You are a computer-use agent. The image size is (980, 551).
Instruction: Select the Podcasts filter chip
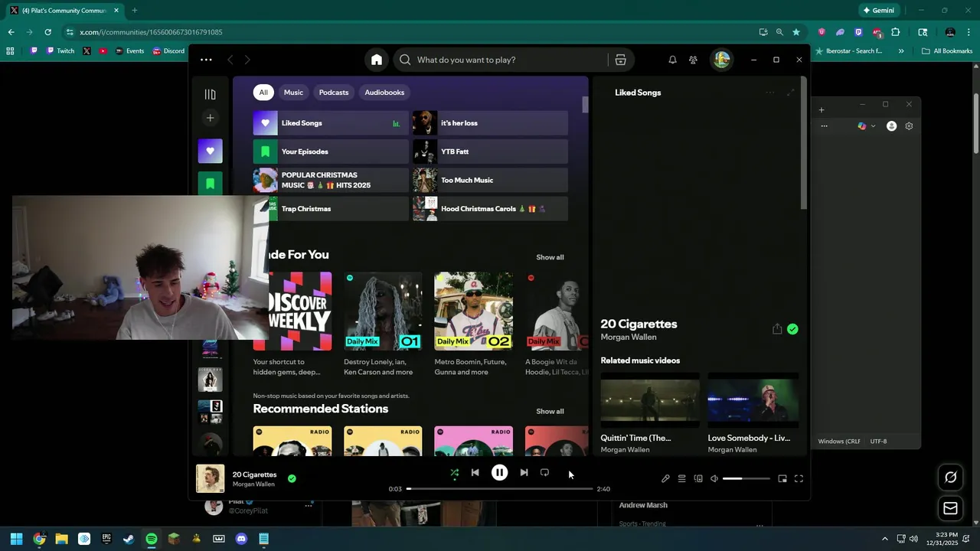pyautogui.click(x=334, y=92)
